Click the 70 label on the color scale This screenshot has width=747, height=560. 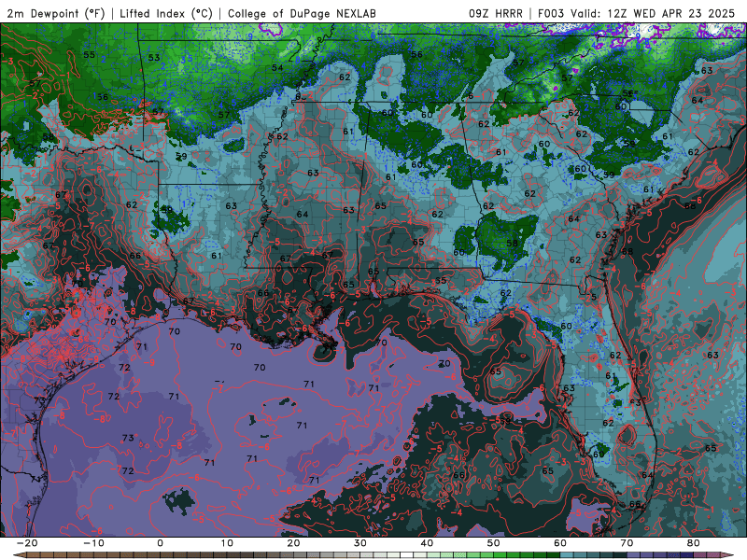tap(627, 543)
